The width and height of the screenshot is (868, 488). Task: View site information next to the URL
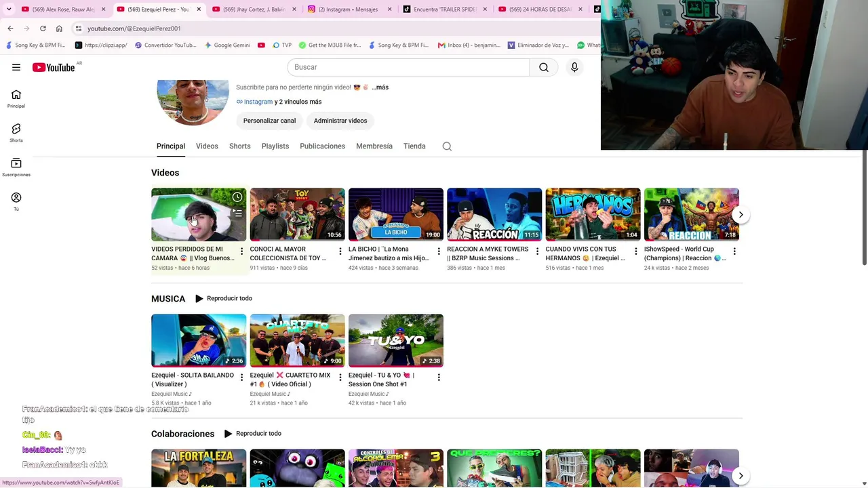pos(79,28)
